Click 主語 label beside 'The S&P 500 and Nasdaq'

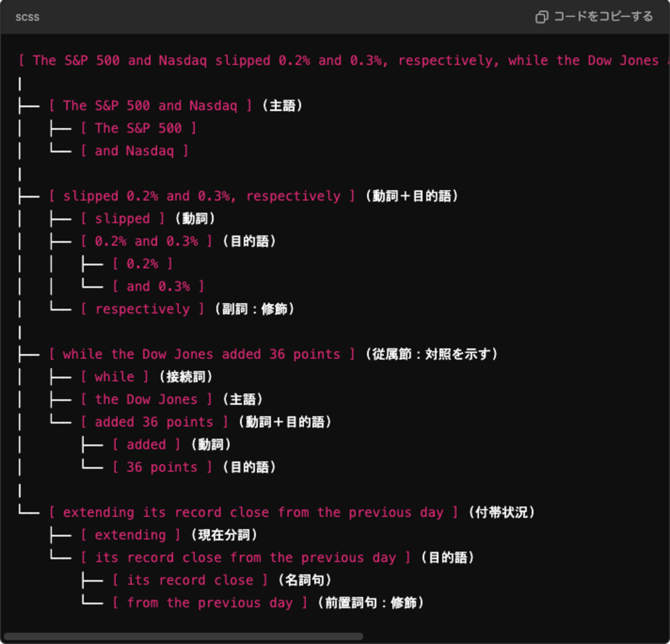282,106
